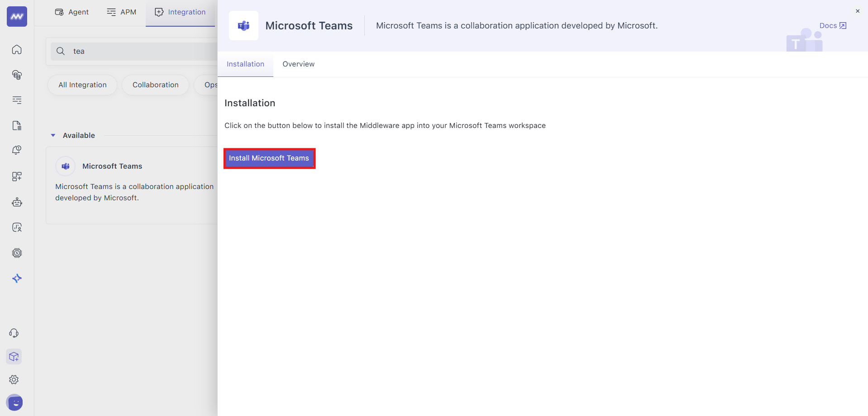Open the support headset icon
The height and width of the screenshot is (416, 868).
(14, 333)
